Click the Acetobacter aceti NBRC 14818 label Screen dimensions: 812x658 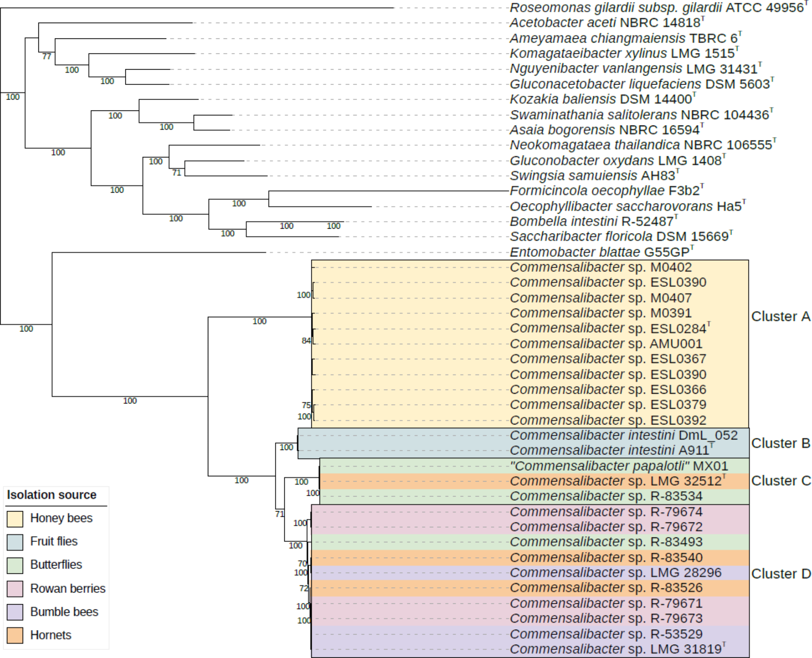tap(607, 22)
